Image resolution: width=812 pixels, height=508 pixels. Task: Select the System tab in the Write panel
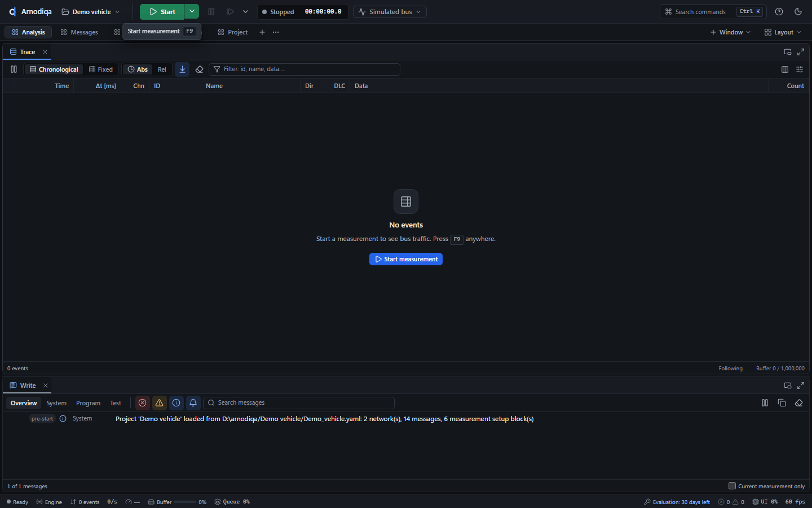tap(56, 403)
